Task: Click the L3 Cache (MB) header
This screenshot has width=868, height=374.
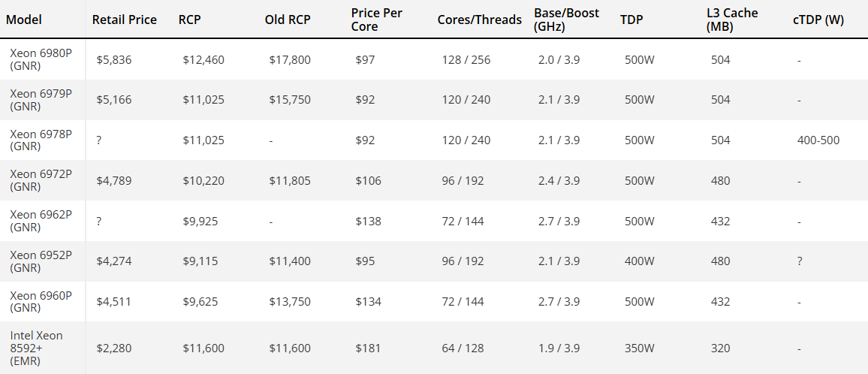Action: [x=732, y=20]
